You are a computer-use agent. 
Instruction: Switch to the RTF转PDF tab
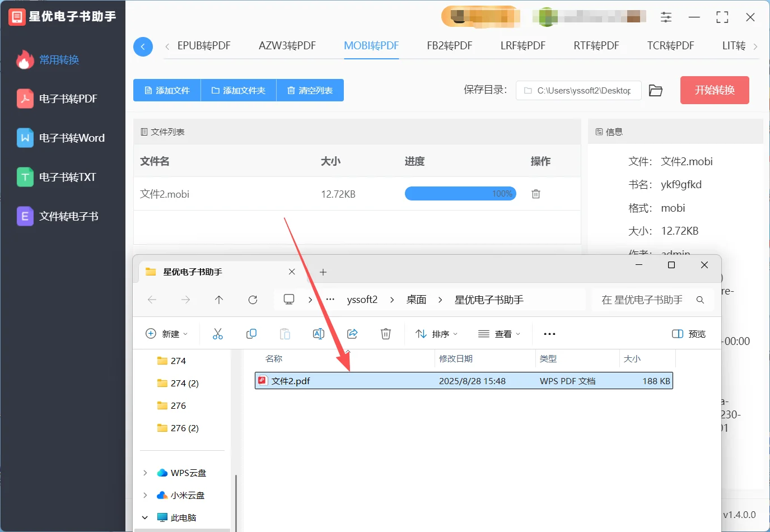596,46
